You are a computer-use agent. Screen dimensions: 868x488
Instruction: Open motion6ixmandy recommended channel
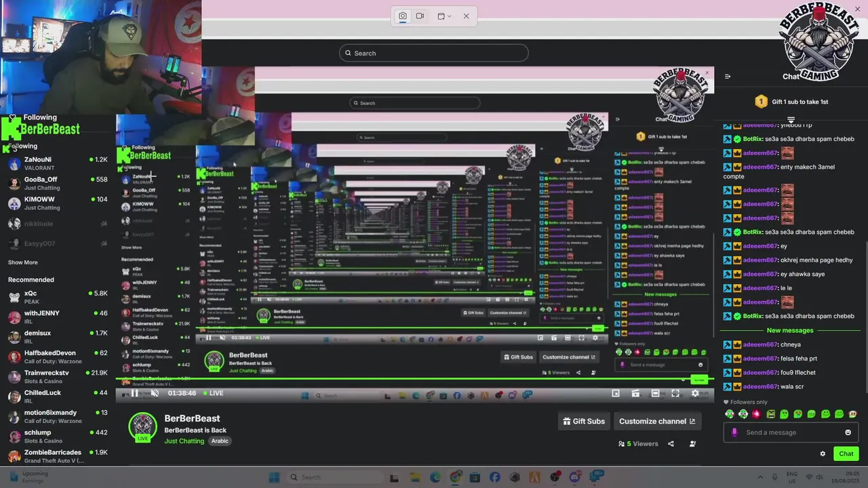tap(57, 416)
